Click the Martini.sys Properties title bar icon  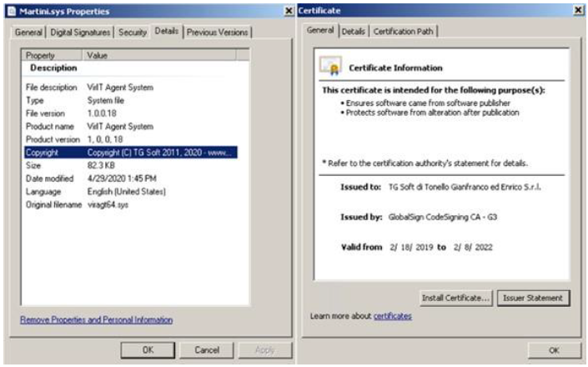click(11, 11)
